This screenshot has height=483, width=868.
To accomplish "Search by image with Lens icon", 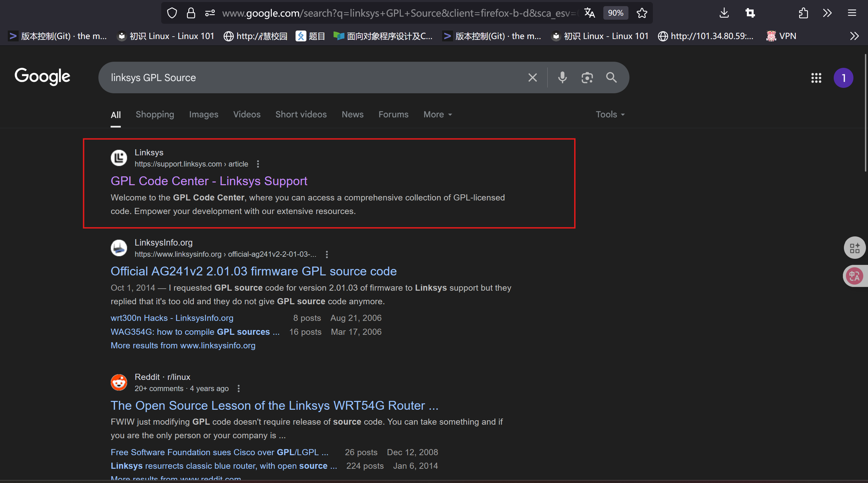I will (587, 78).
